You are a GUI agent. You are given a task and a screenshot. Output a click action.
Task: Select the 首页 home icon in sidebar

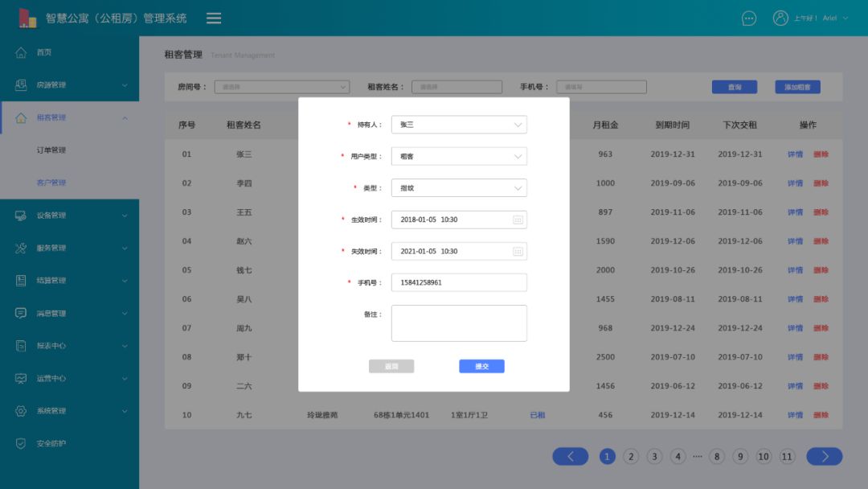22,52
